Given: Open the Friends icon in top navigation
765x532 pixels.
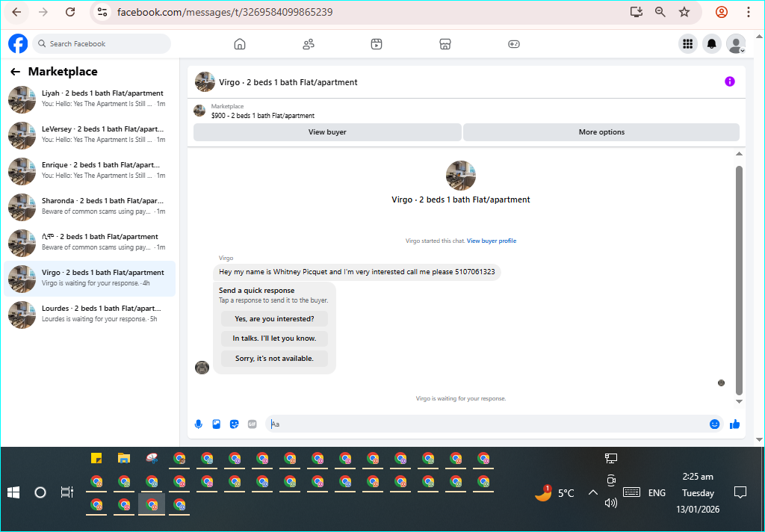Looking at the screenshot, I should click(309, 44).
